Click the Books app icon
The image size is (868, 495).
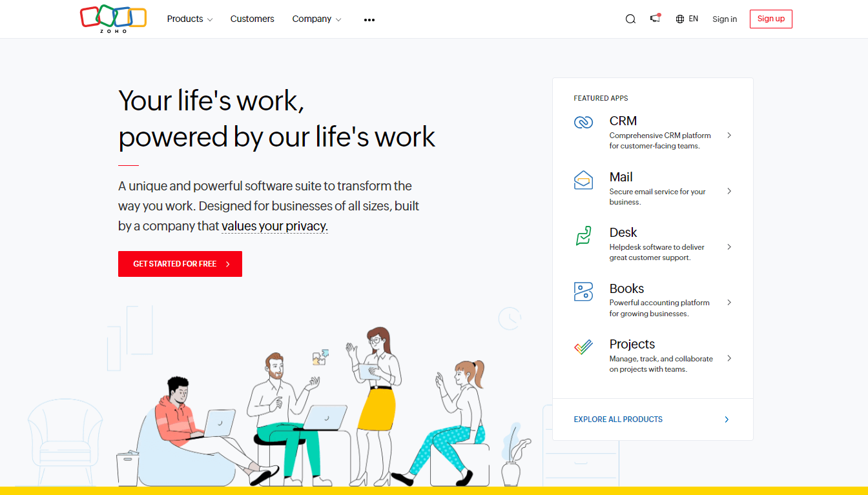tap(583, 292)
